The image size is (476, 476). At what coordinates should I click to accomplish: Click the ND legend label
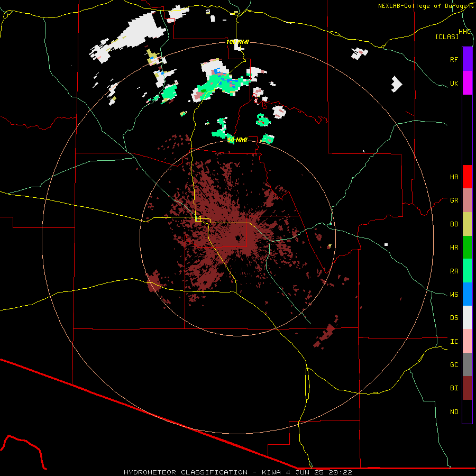pos(454,411)
